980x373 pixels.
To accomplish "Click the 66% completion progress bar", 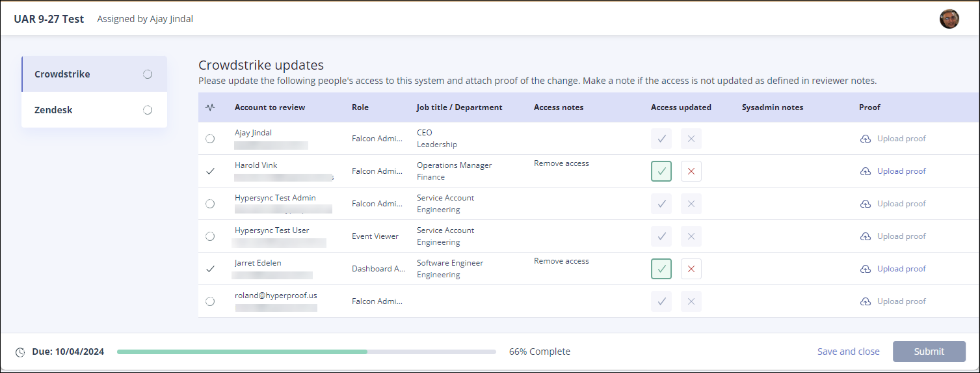I will pos(306,352).
